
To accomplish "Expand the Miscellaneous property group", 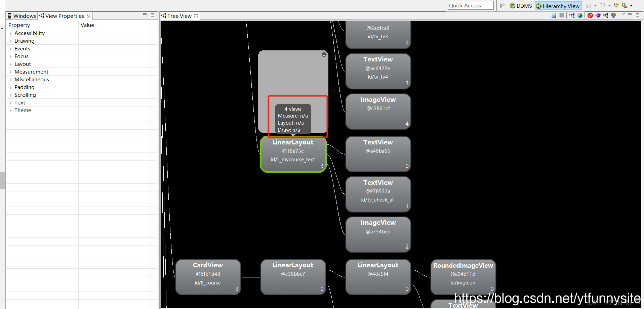I will 10,80.
